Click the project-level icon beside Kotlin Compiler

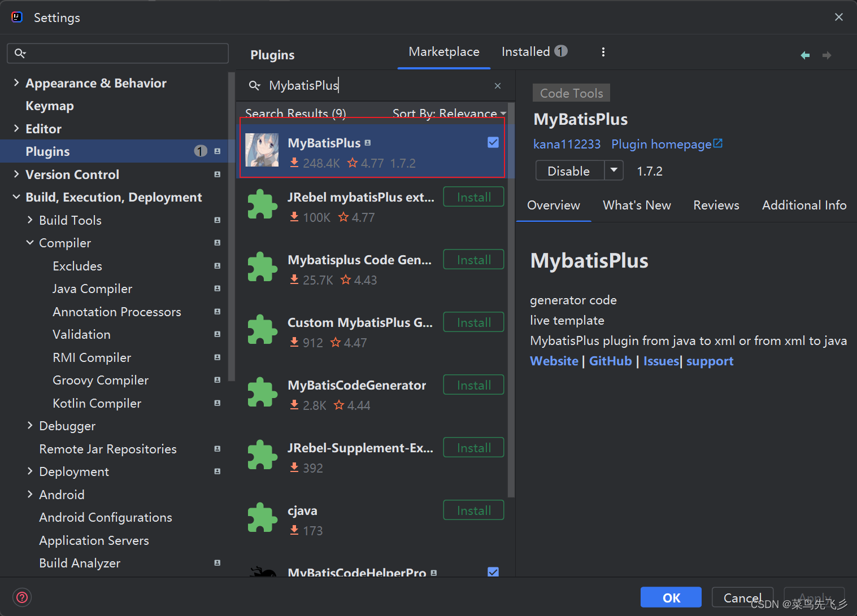(217, 403)
